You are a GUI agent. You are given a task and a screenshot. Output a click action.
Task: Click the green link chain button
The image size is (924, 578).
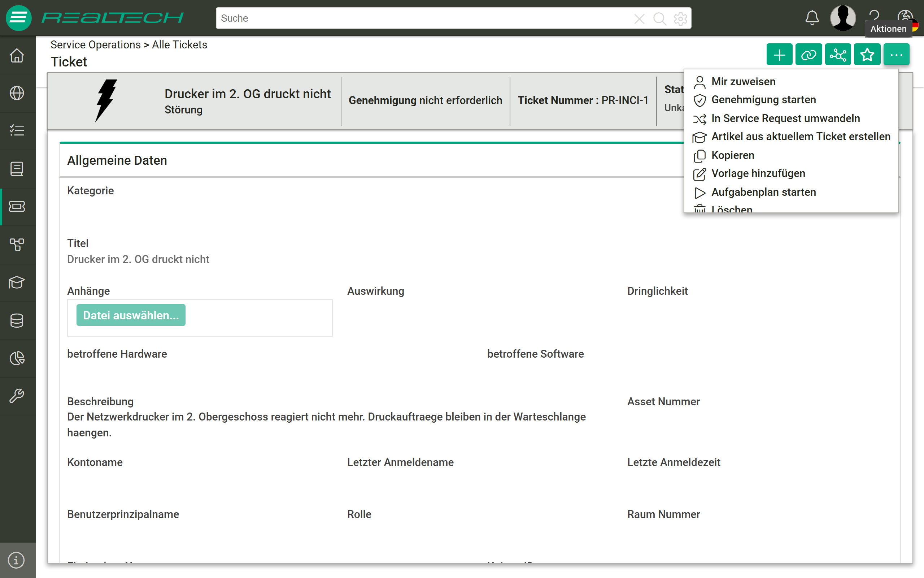[809, 55]
